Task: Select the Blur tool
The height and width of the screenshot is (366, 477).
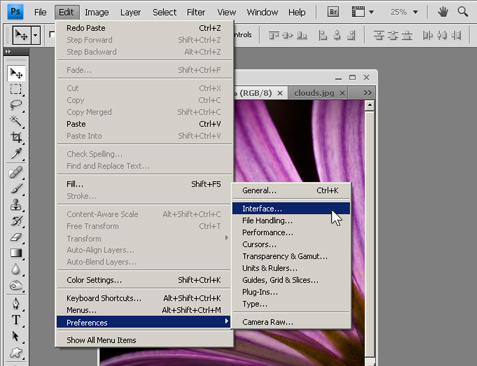Action: click(x=16, y=269)
